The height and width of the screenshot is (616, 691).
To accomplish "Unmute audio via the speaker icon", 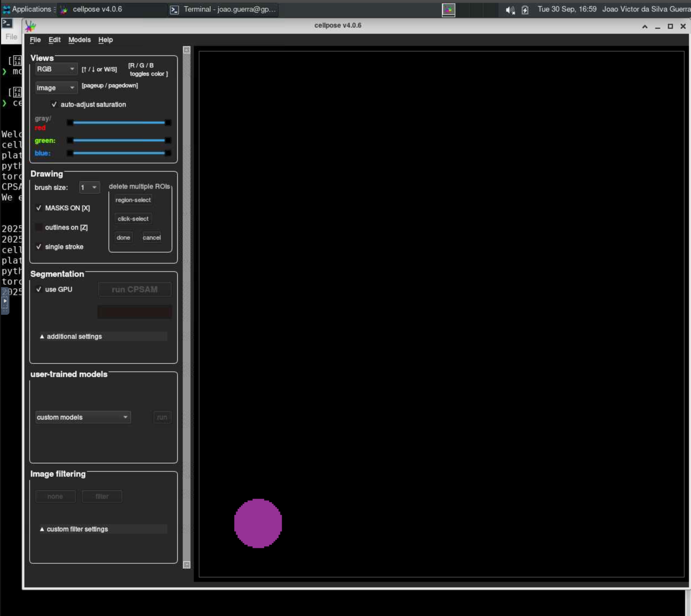I will click(x=510, y=10).
